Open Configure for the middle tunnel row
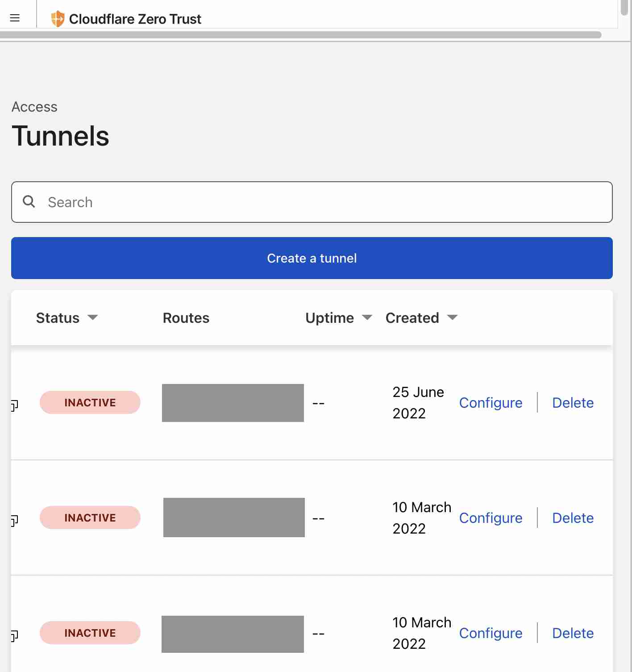The width and height of the screenshot is (632, 672). [491, 518]
